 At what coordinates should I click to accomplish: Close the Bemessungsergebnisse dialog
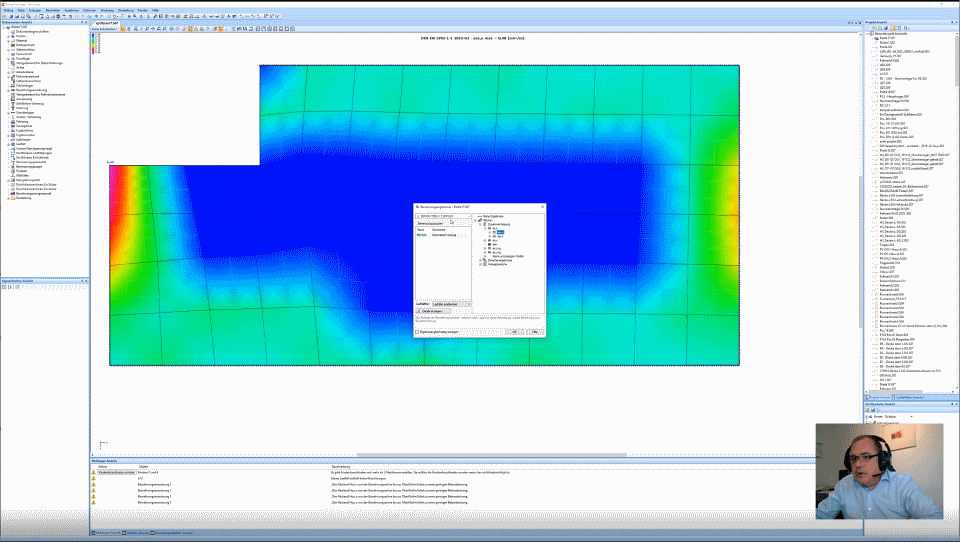542,207
